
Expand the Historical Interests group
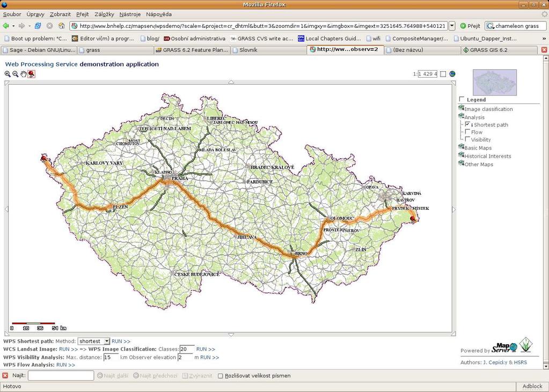[x=462, y=155]
